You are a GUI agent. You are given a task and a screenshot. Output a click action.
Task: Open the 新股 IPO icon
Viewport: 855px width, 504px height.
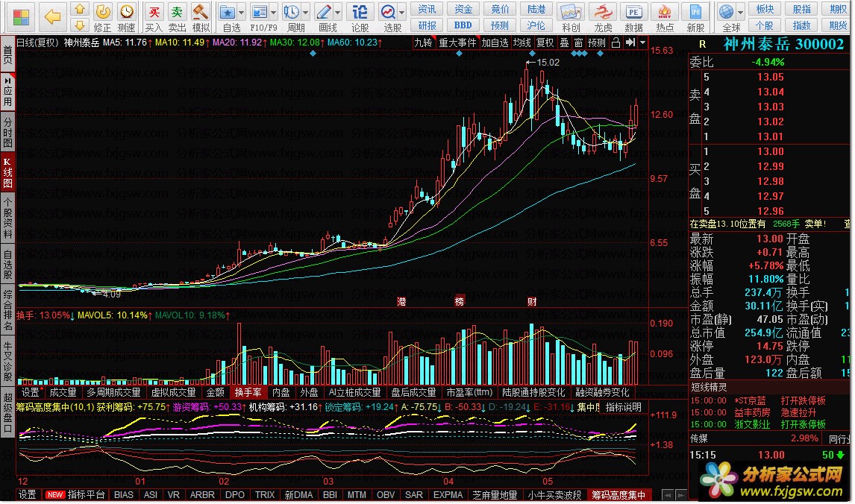point(695,17)
